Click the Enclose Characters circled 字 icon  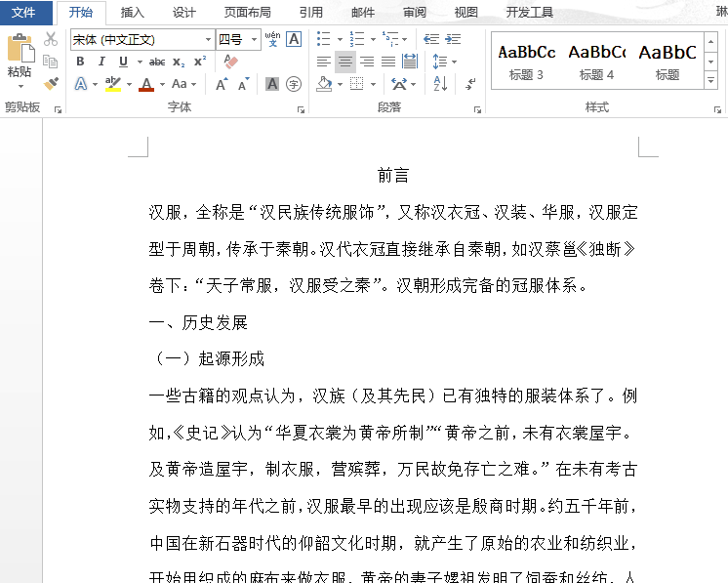coord(294,85)
